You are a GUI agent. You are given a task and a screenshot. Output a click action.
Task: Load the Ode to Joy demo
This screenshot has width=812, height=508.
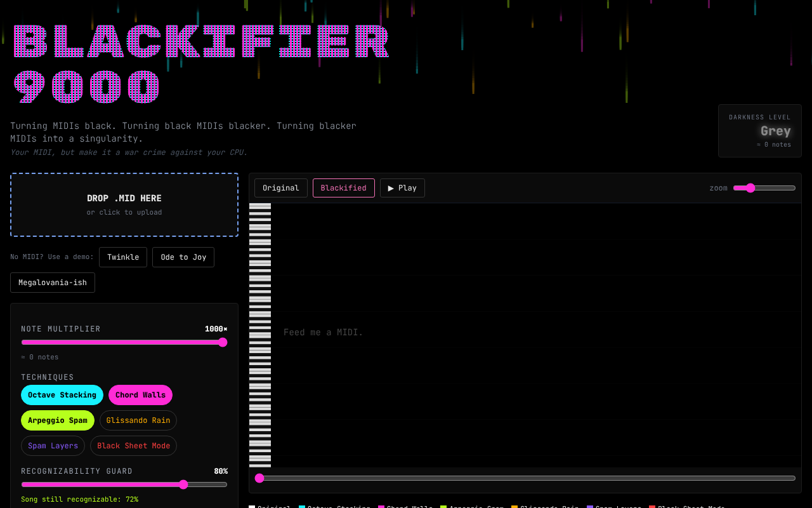(183, 257)
